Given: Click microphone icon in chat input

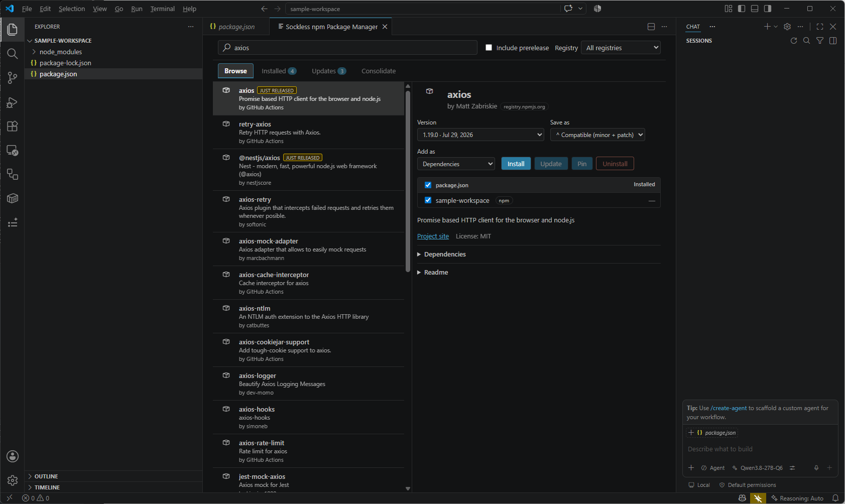Looking at the screenshot, I should pos(816,468).
